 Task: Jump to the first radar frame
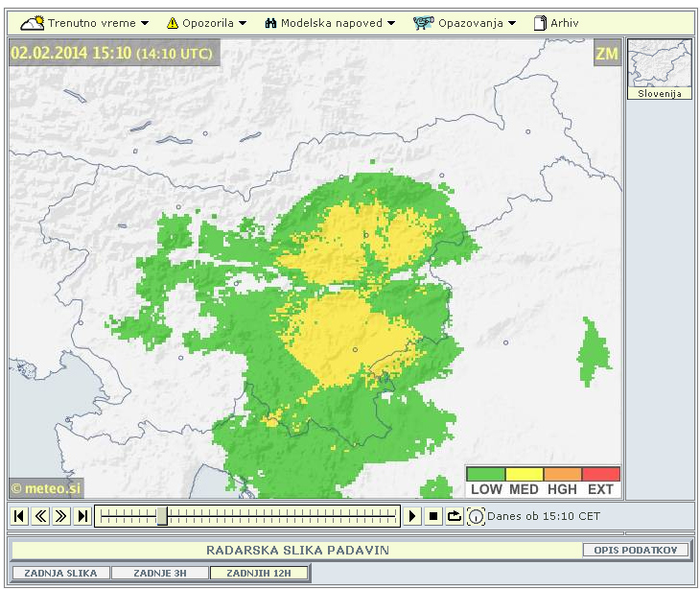click(19, 516)
